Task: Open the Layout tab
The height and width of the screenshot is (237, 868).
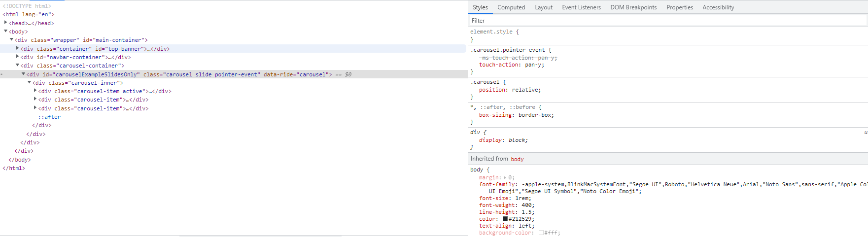Action: [544, 7]
